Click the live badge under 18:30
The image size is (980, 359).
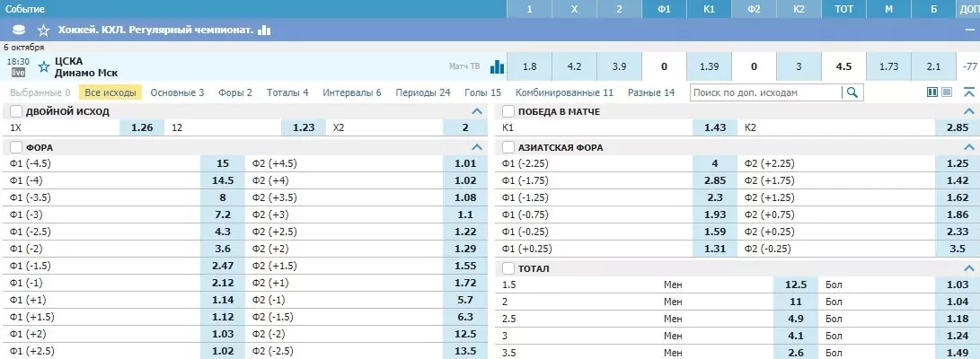[x=18, y=73]
